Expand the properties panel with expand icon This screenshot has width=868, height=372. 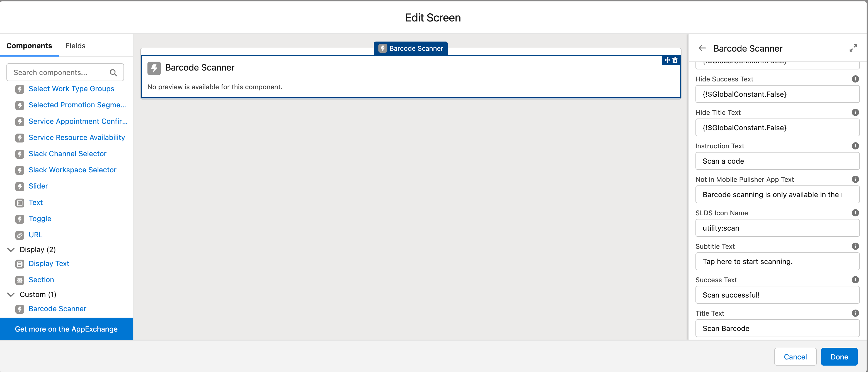point(853,48)
